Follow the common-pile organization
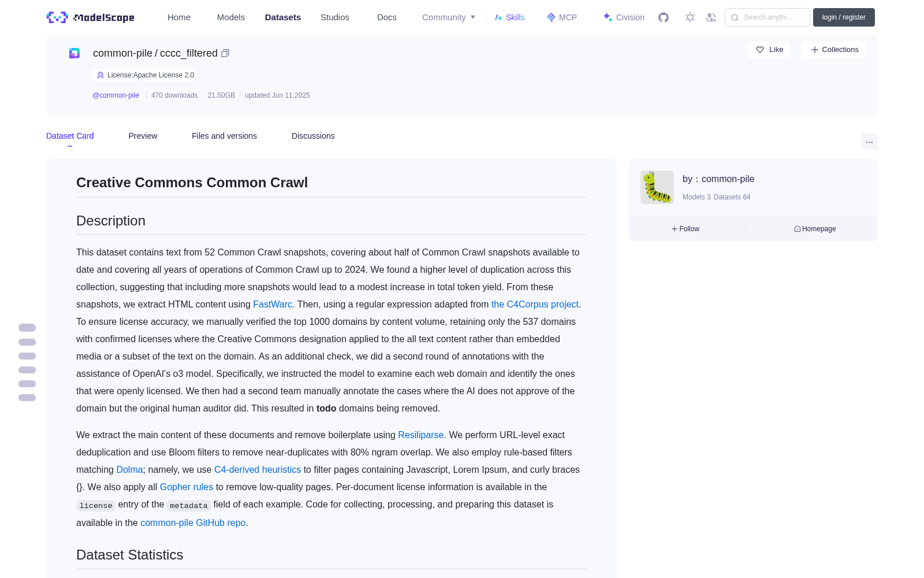 pos(685,229)
